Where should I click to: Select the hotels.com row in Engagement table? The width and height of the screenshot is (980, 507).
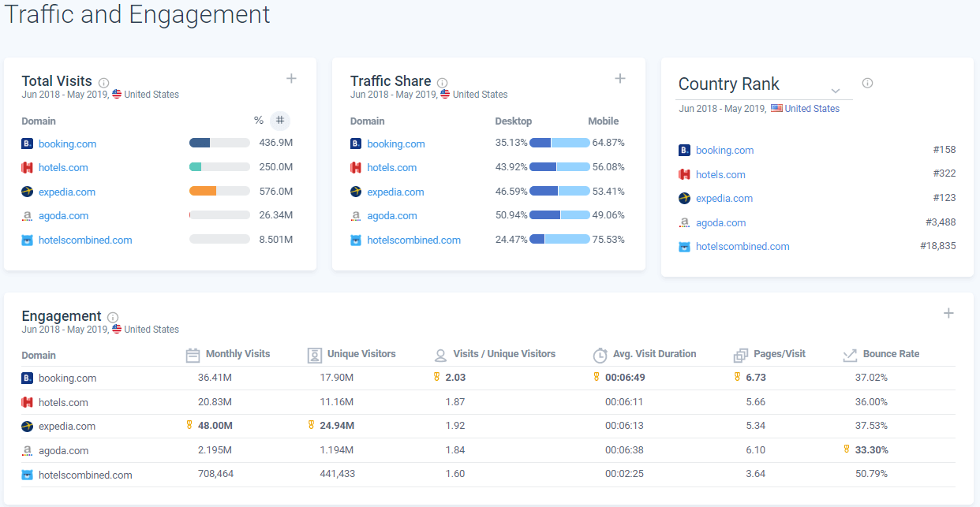pyautogui.click(x=63, y=402)
